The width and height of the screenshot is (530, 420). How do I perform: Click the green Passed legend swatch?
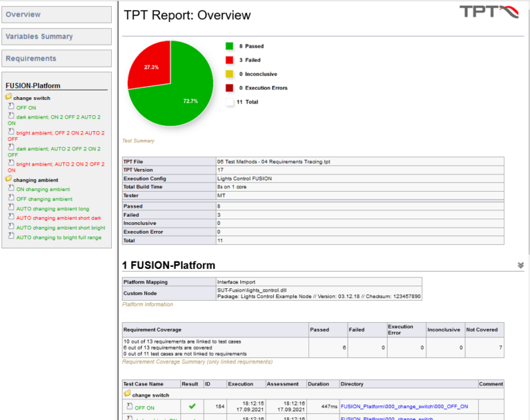coord(229,46)
